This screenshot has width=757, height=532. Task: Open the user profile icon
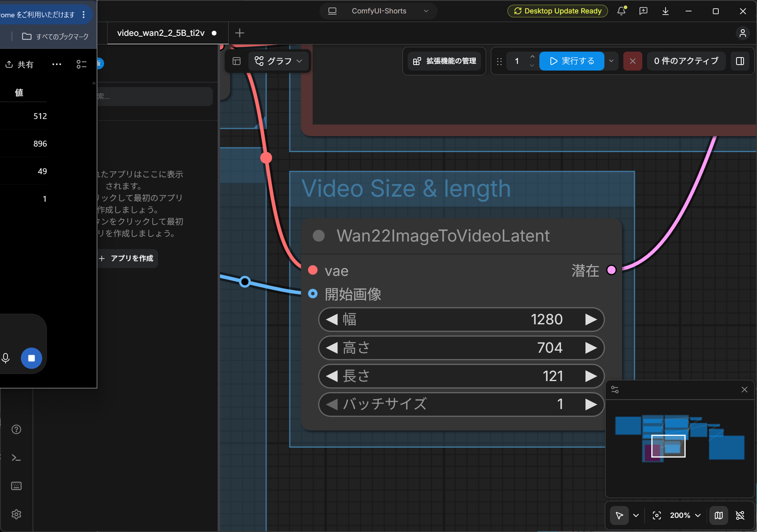click(x=743, y=33)
